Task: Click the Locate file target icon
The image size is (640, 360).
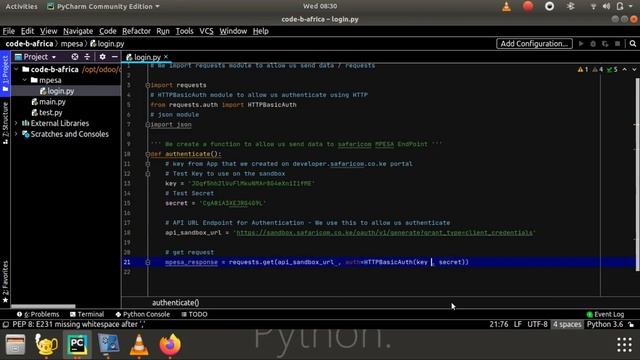Action: [75, 57]
